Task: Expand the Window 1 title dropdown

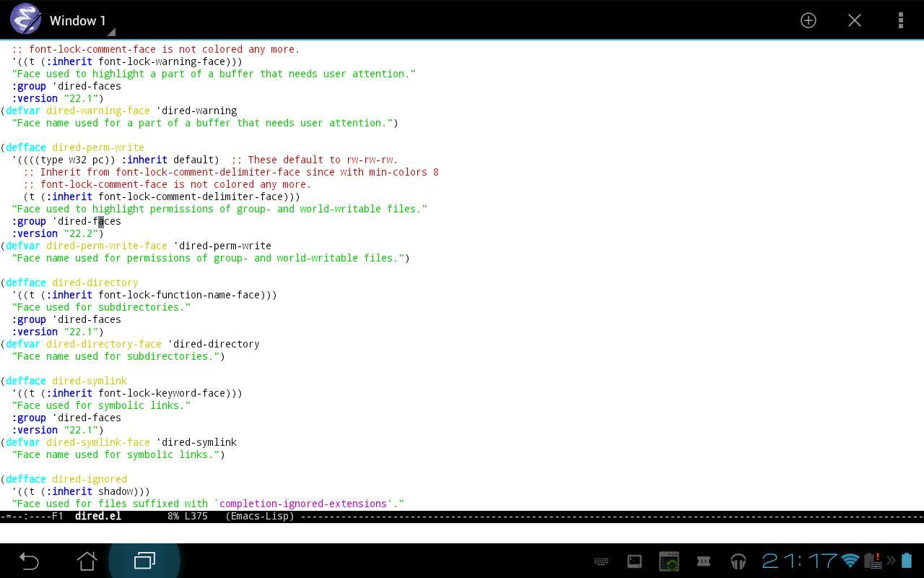Action: 110,32
